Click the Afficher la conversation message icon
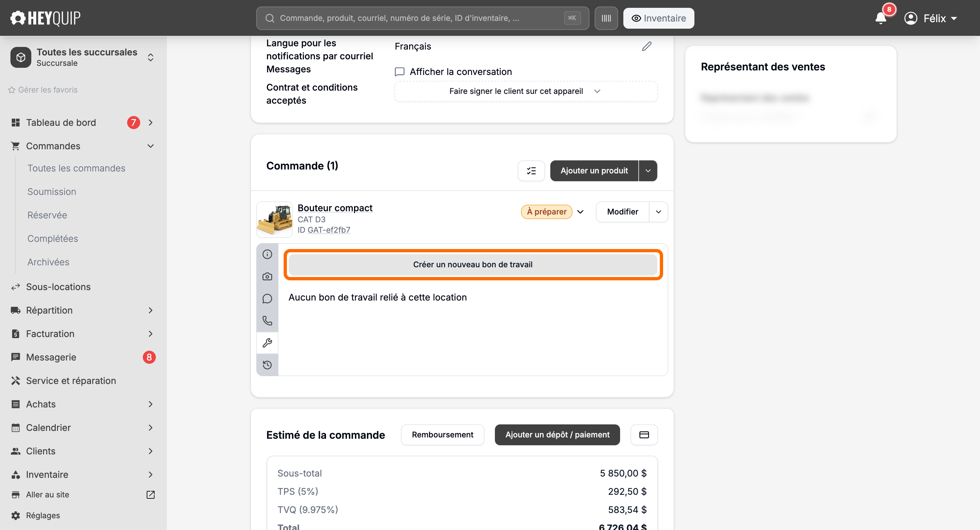980x530 pixels. click(x=399, y=71)
